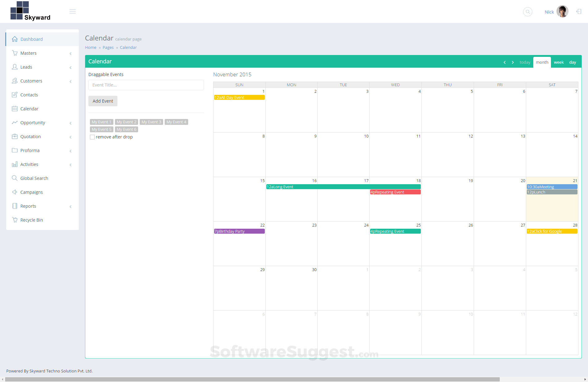Expand the Activities submenu chevron
588x382 pixels.
point(70,165)
